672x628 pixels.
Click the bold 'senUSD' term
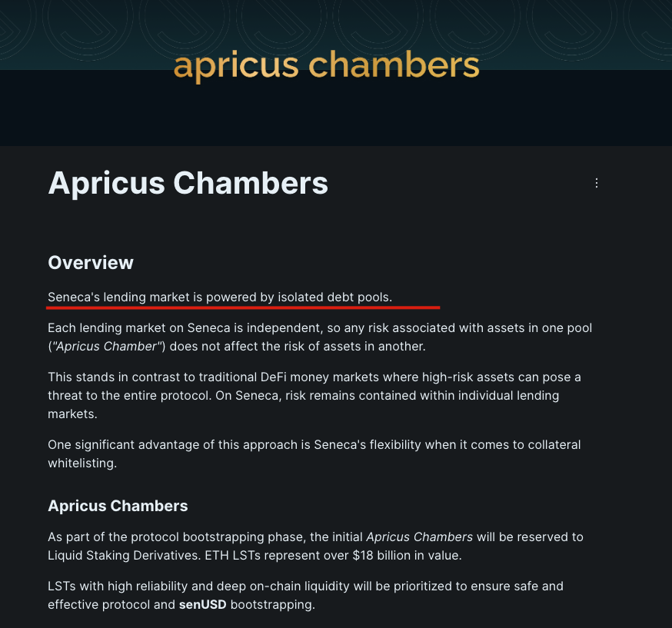[201, 604]
